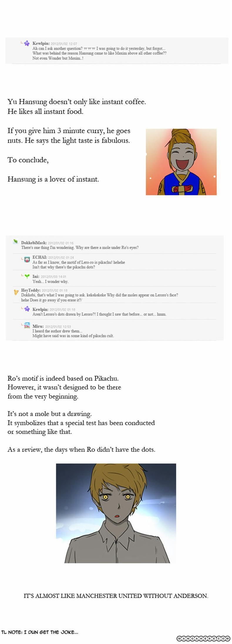This screenshot has width=232, height=644.
Task: Click the timestamp on DokkebiMask's comment
Action: [60, 243]
